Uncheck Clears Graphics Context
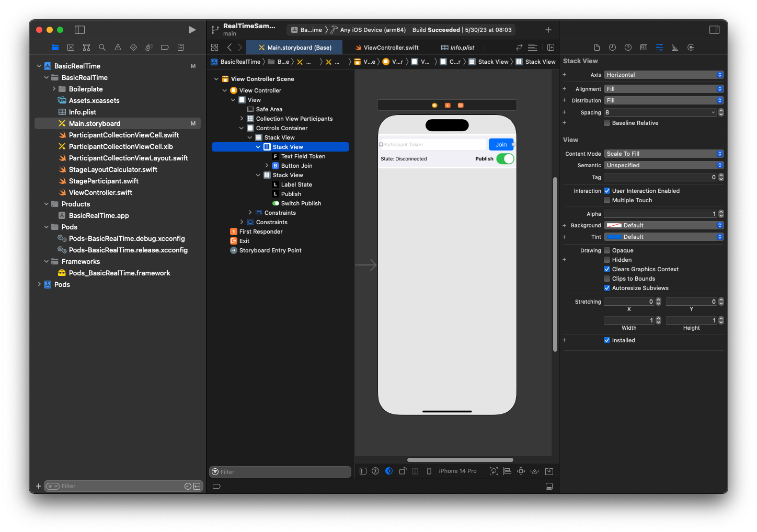 coord(606,269)
